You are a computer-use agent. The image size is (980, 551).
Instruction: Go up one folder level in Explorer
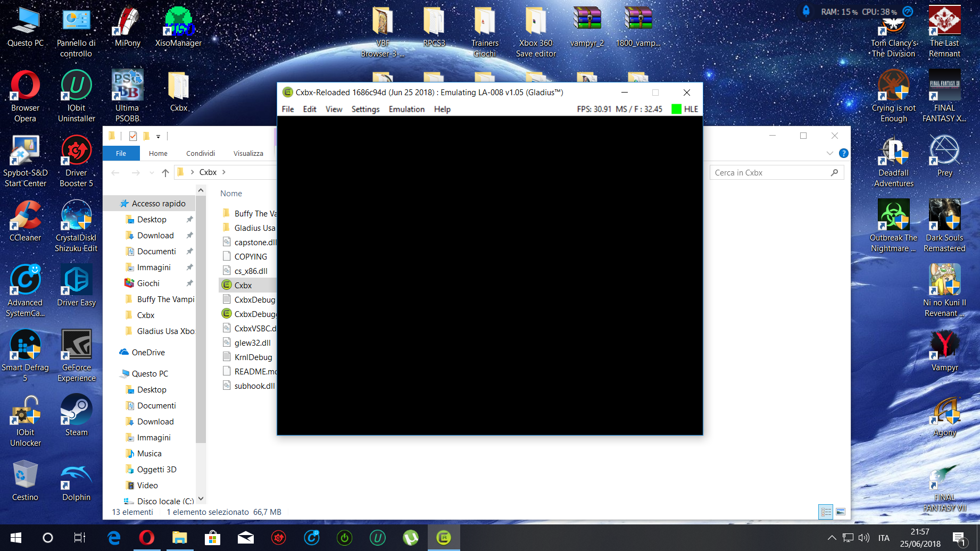coord(165,172)
